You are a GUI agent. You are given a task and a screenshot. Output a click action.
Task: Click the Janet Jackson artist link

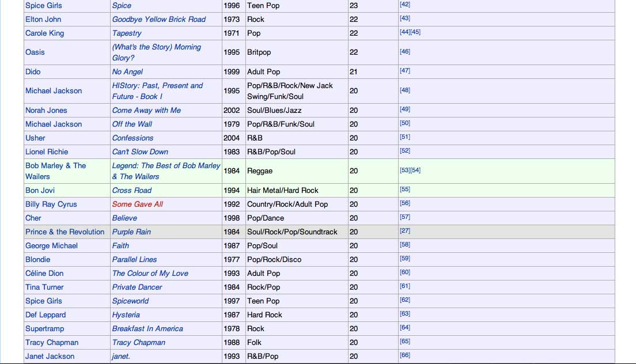50,356
